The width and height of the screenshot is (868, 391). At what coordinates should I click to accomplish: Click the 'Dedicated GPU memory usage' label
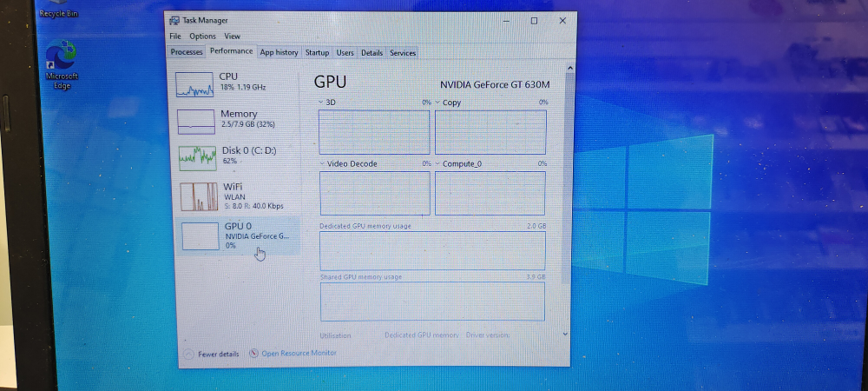(x=365, y=226)
